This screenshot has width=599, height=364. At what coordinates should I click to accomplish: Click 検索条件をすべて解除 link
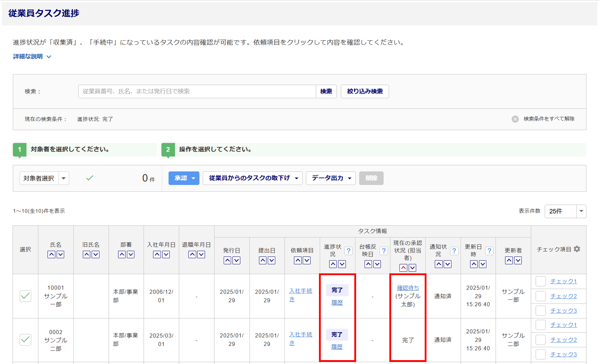tap(549, 119)
